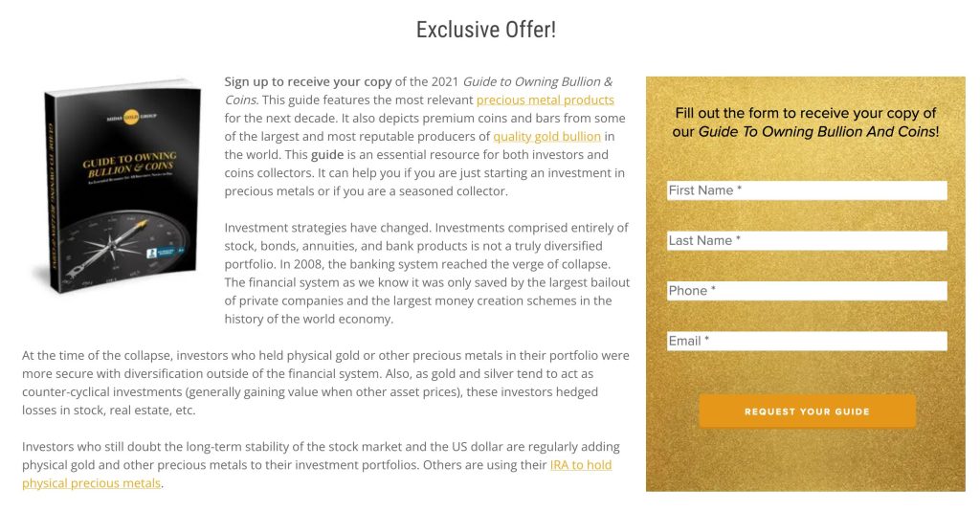The image size is (980, 511).
Task: Click the "Fill out the form" header text
Action: (x=805, y=113)
